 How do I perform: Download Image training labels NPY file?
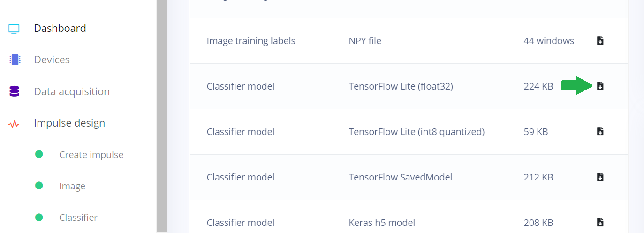click(600, 40)
